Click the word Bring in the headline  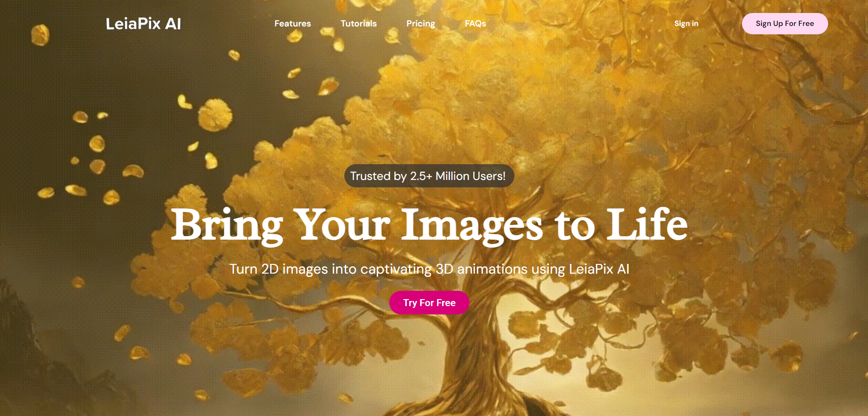tap(227, 225)
